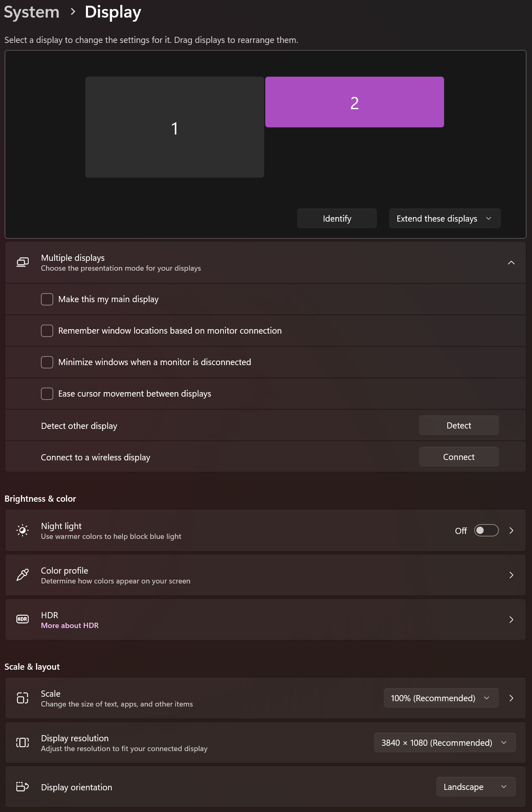Enable Ease cursor movement between displays
This screenshot has height=812, width=532.
47,394
